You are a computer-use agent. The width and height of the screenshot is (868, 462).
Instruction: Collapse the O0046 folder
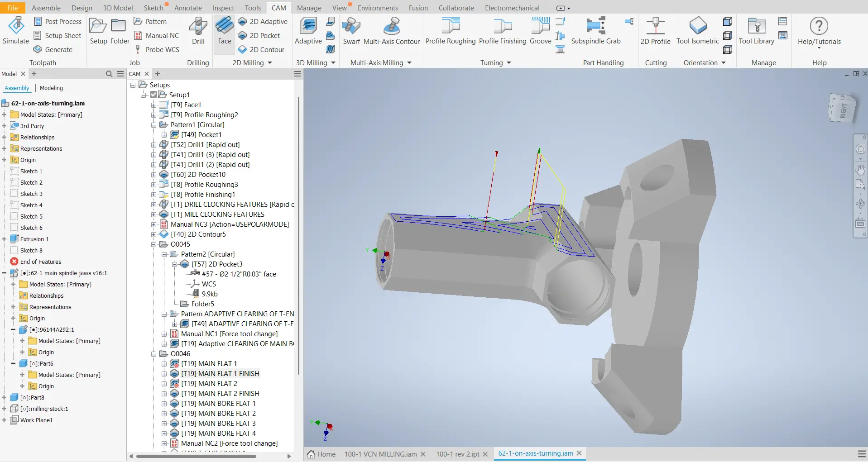[154, 353]
